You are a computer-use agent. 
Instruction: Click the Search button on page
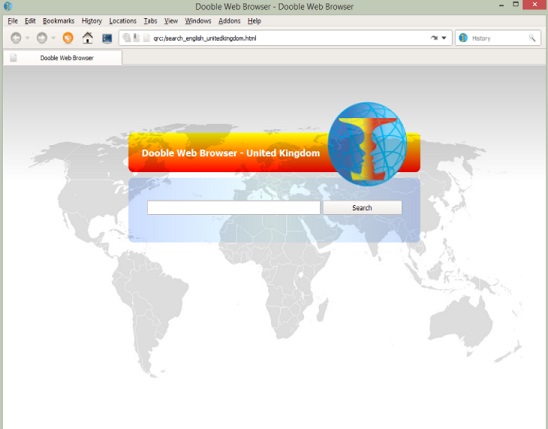point(362,208)
